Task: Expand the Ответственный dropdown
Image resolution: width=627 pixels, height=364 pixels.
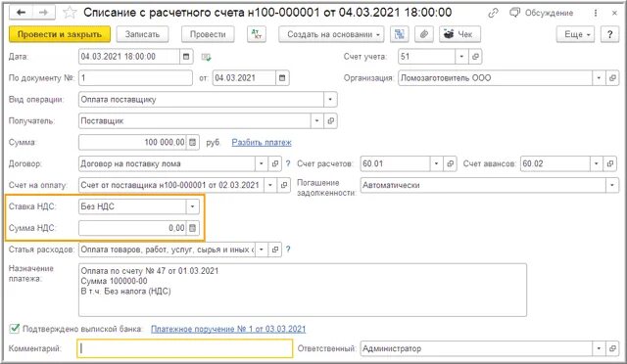Action: (x=599, y=348)
